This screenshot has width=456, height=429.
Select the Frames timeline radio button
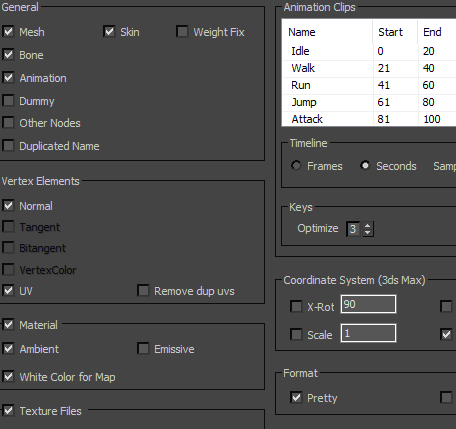tap(296, 166)
